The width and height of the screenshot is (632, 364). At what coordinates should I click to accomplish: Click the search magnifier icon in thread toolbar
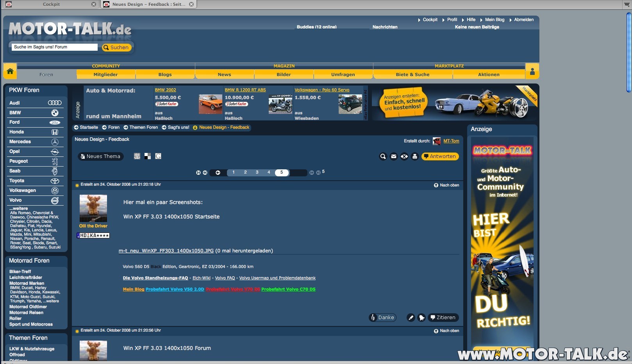pos(383,156)
